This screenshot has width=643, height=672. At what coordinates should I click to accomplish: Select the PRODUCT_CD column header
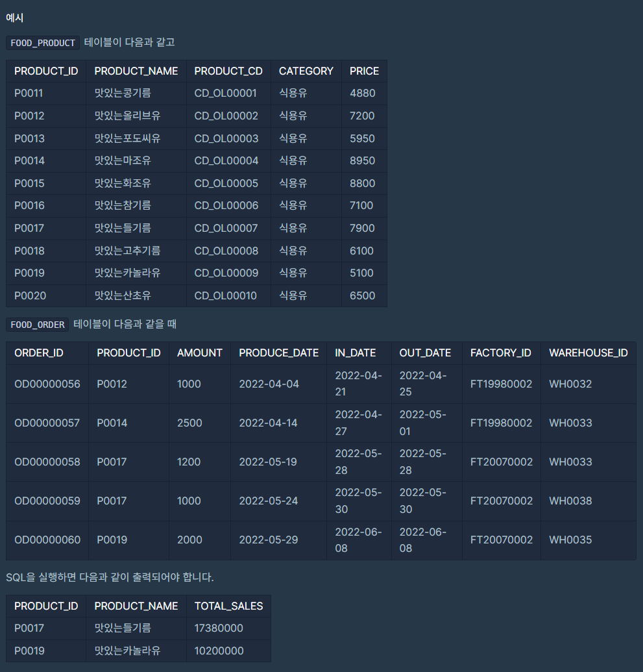point(228,71)
